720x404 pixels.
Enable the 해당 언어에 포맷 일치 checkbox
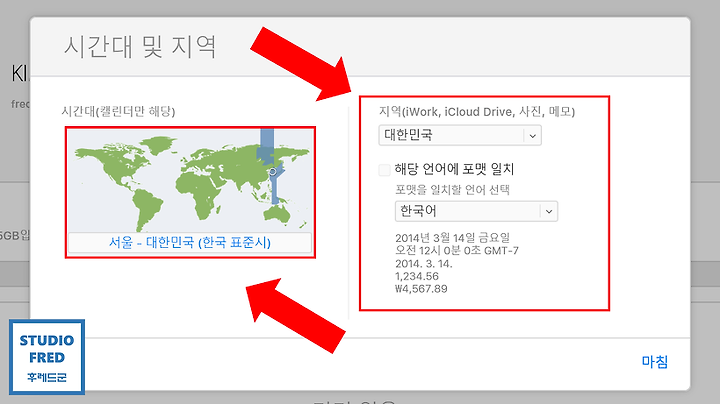point(384,169)
